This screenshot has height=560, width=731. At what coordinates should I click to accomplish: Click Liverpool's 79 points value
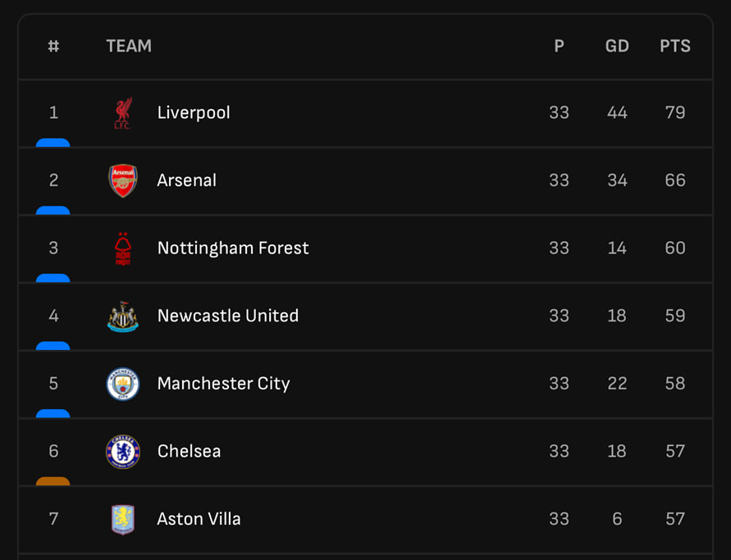(x=675, y=113)
